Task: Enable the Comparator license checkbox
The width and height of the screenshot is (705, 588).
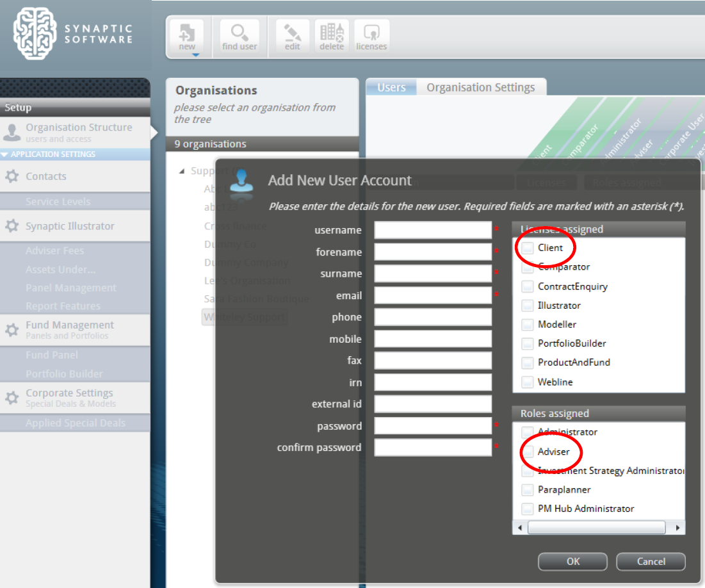Action: (528, 267)
